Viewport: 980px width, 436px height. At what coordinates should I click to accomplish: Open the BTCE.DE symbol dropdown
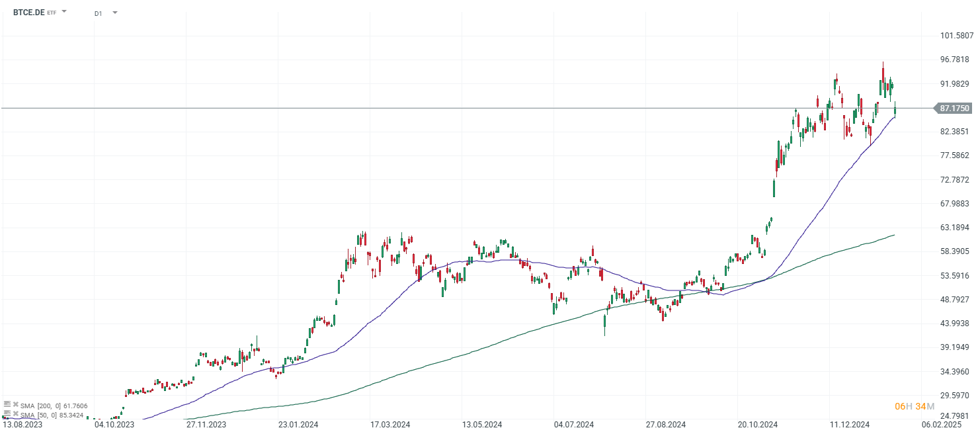point(64,12)
